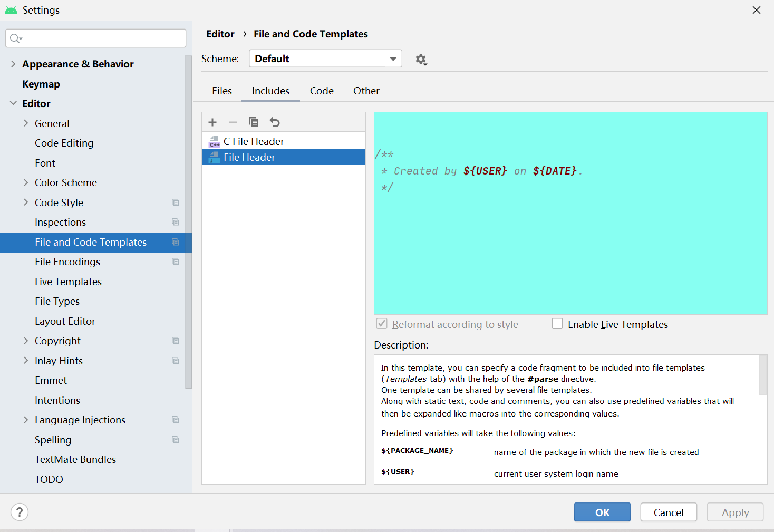Viewport: 774px width, 532px height.
Task: Open Live Templates settings
Action: [68, 282]
